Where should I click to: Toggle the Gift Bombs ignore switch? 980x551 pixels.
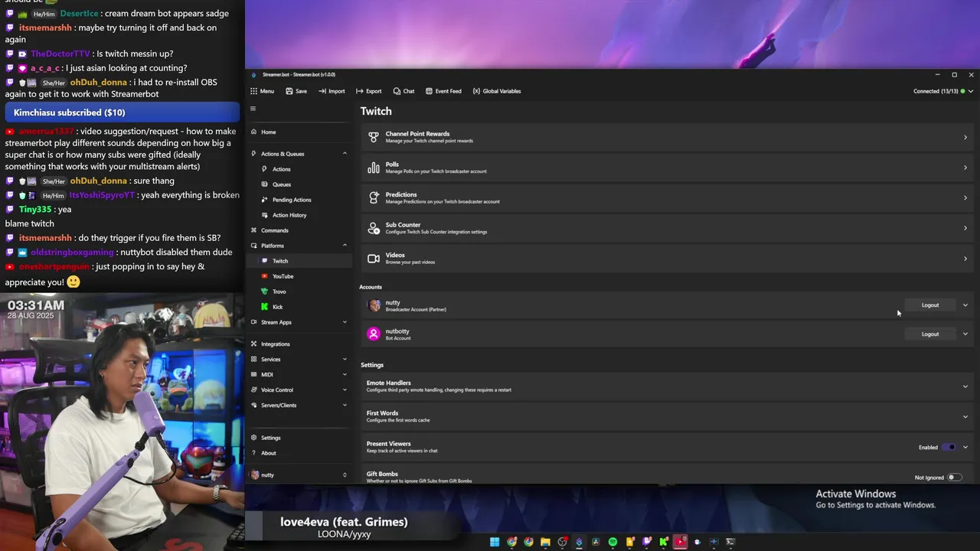coord(955,478)
